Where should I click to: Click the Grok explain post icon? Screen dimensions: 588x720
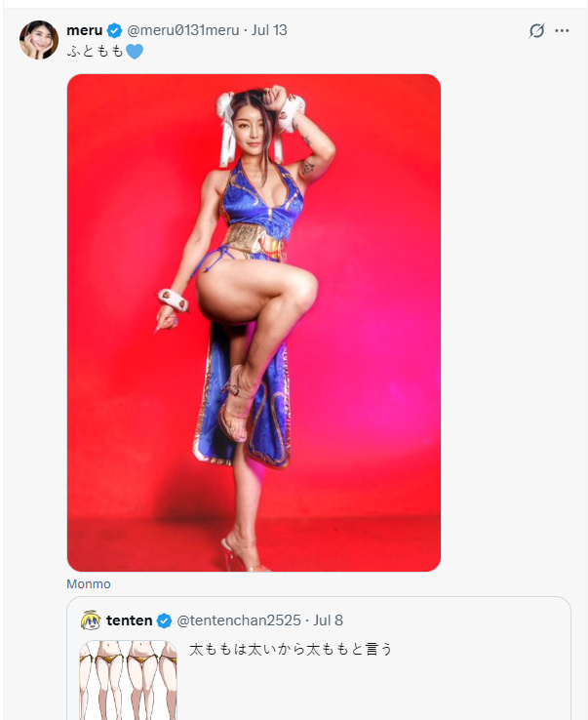point(536,31)
